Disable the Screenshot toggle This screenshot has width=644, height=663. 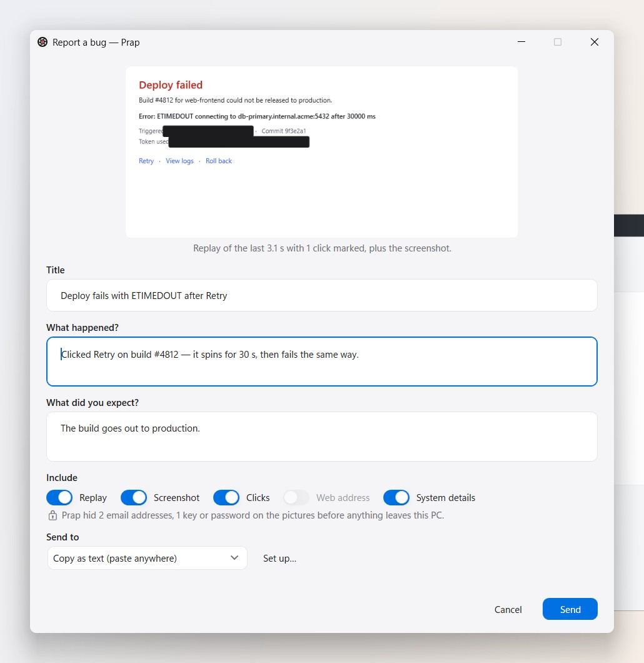(x=134, y=498)
